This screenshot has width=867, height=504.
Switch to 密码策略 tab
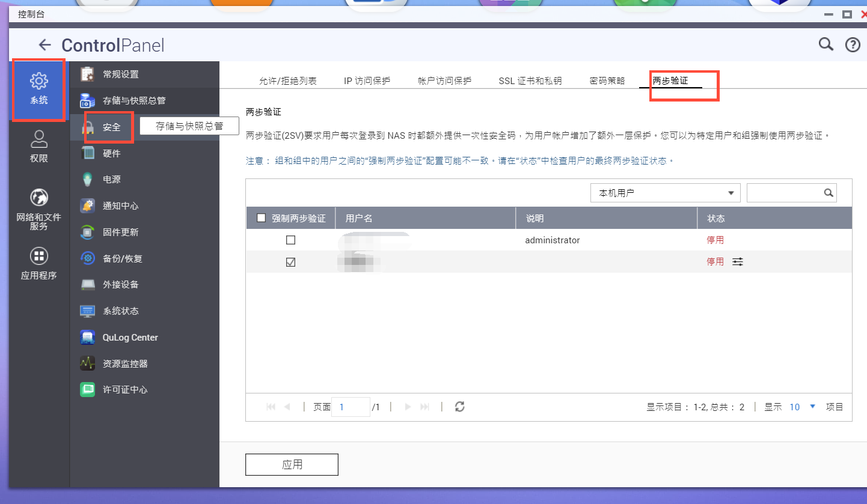607,80
